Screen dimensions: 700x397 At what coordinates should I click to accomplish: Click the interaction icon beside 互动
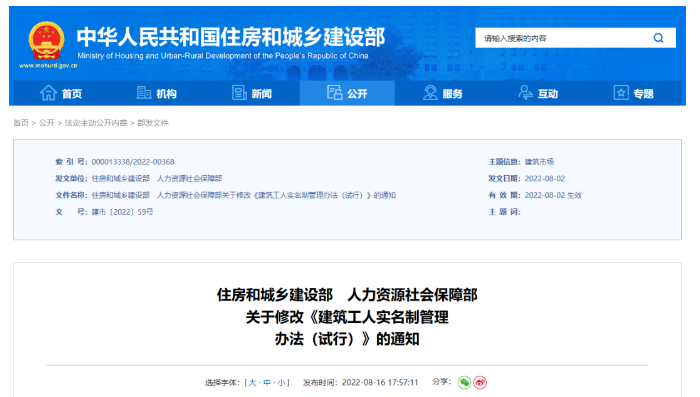coord(525,92)
